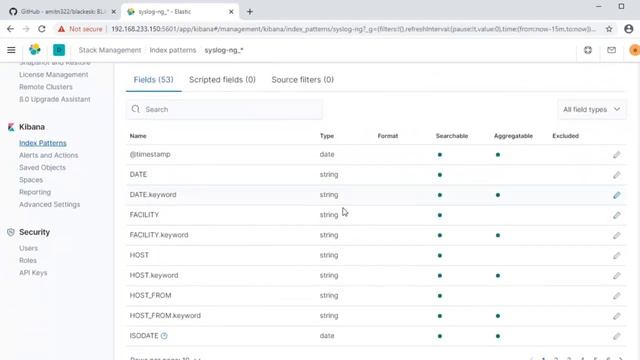The image size is (640, 360).
Task: Switch to the Scripted fields (0) tab
Action: (x=222, y=80)
